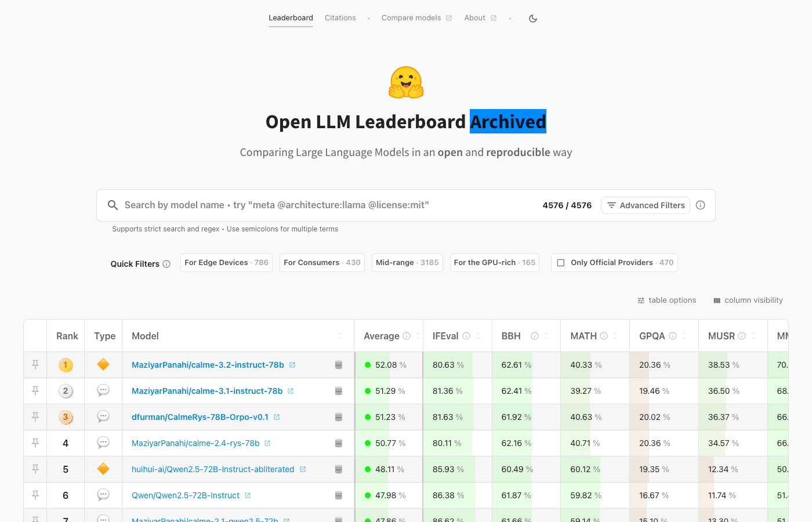This screenshot has height=522, width=812.
Task: Apply the For Edge Devices filter
Action: pos(226,263)
